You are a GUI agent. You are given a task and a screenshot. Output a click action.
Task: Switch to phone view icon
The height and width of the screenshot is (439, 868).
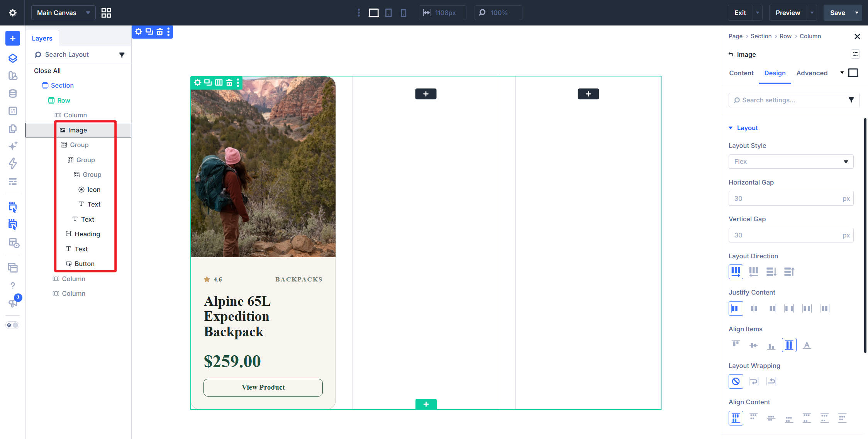[403, 13]
